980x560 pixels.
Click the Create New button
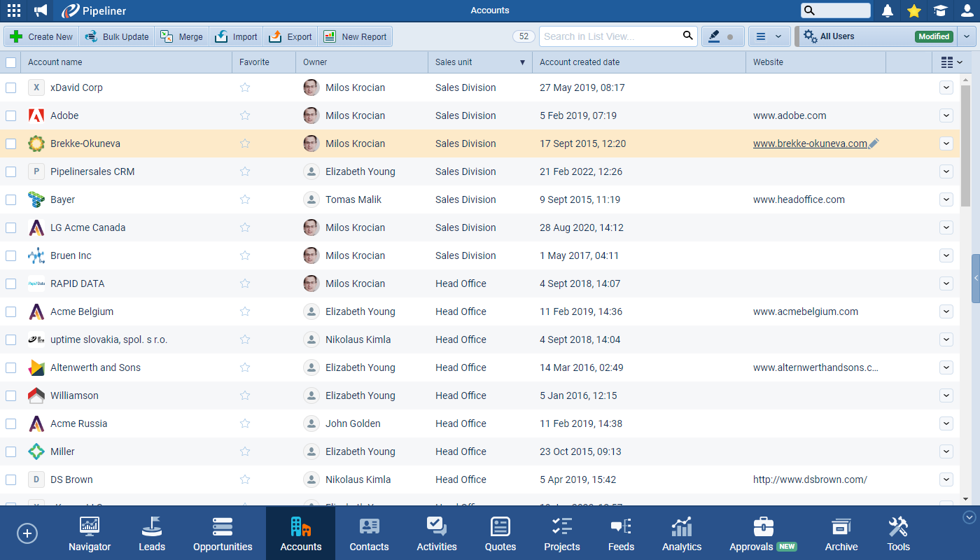[x=41, y=36]
